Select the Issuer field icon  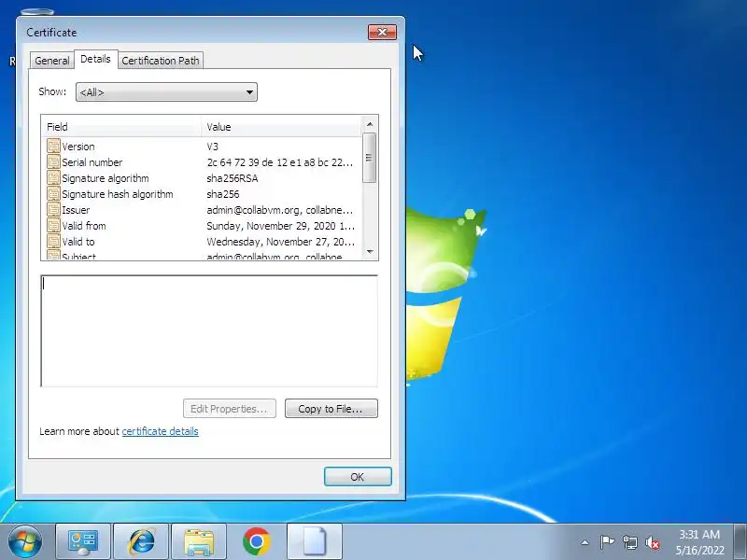point(54,209)
